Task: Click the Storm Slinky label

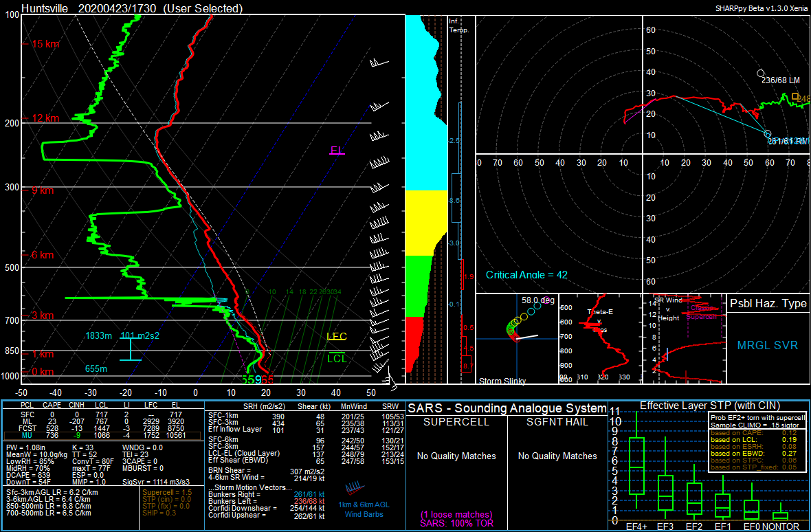Action: click(x=501, y=381)
